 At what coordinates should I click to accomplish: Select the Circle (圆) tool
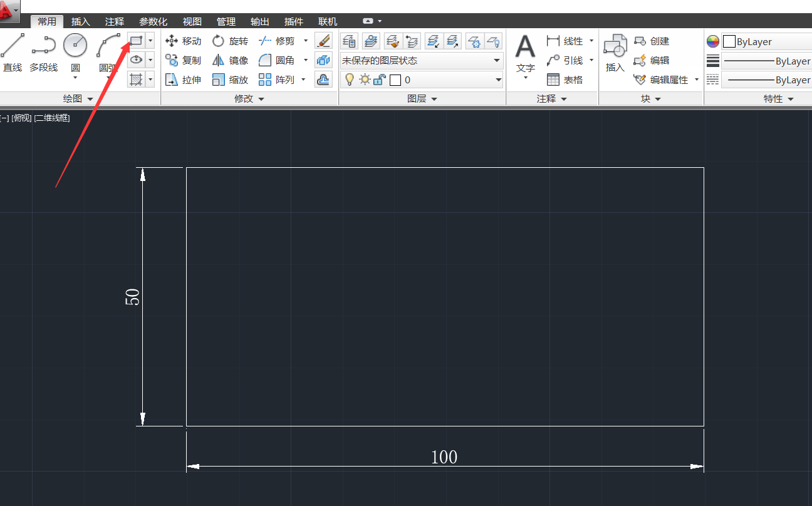click(x=75, y=55)
